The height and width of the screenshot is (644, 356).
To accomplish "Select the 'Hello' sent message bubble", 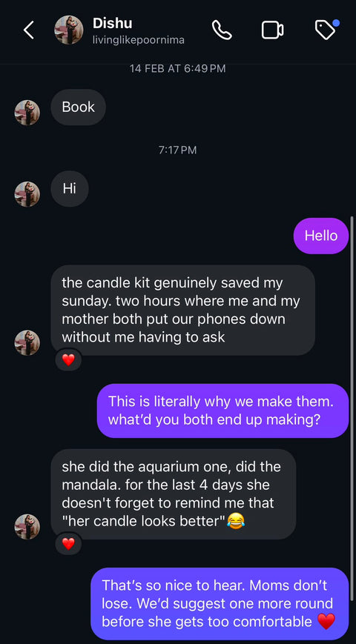I will [321, 236].
